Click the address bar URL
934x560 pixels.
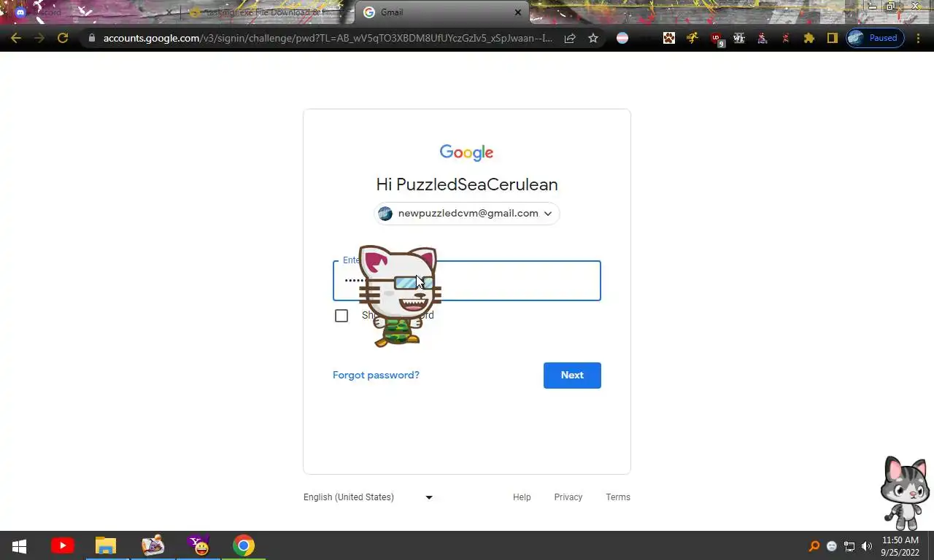(328, 38)
